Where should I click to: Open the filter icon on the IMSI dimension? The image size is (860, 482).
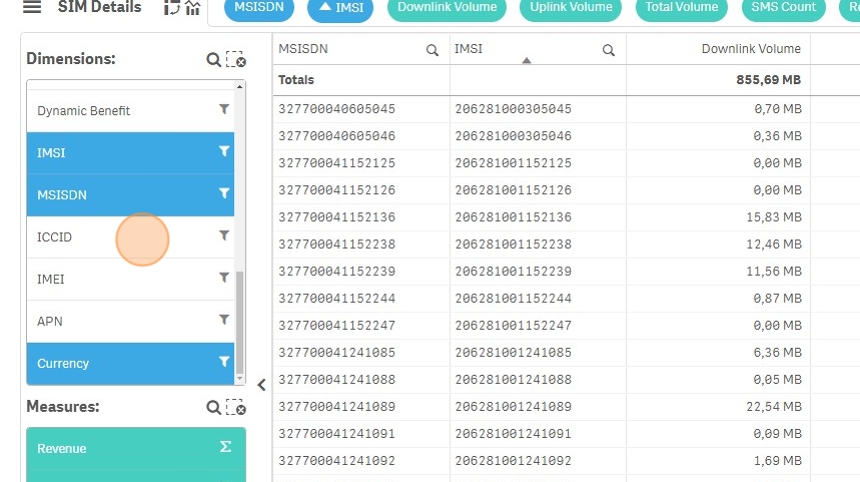coord(224,151)
